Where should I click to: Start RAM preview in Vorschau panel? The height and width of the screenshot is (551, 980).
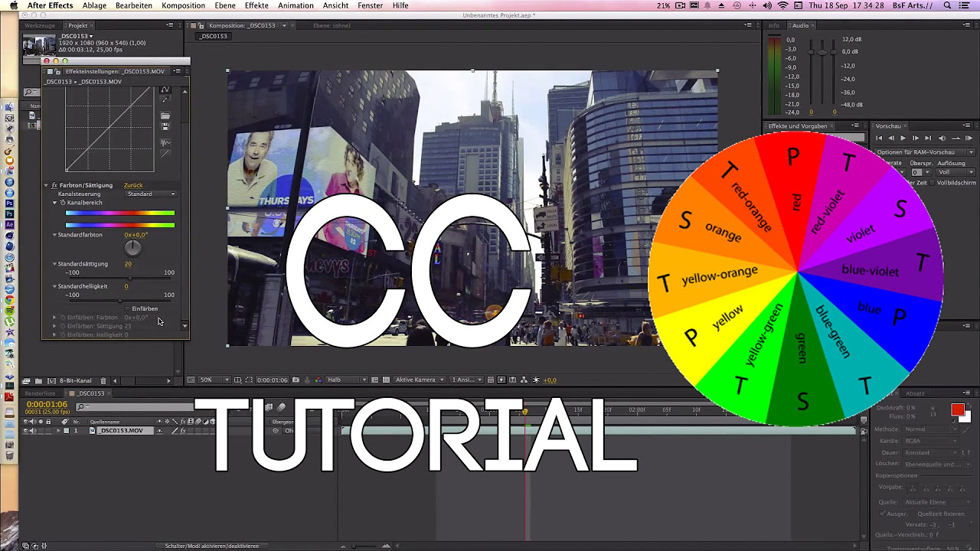(x=969, y=139)
